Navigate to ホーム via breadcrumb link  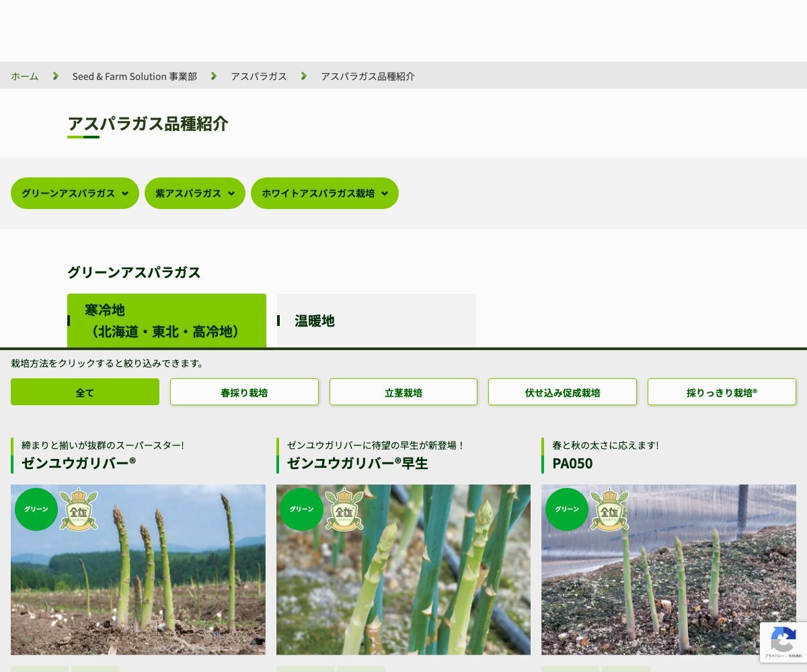[x=24, y=76]
